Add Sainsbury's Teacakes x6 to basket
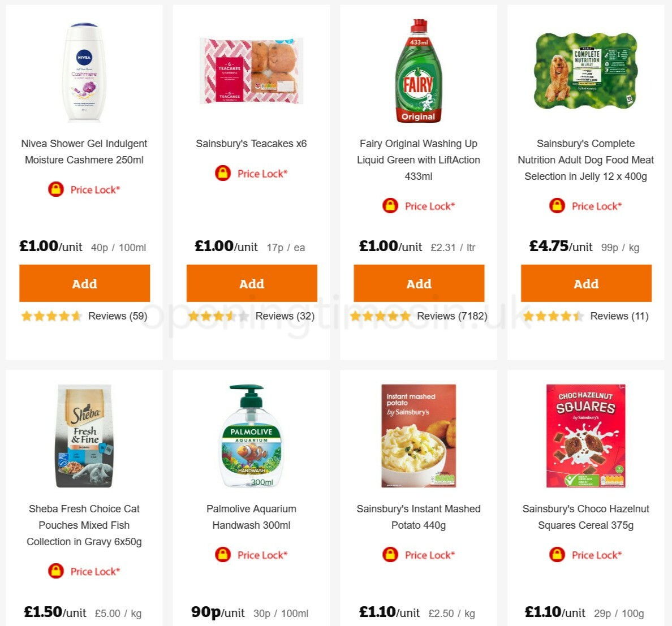 pos(252,283)
